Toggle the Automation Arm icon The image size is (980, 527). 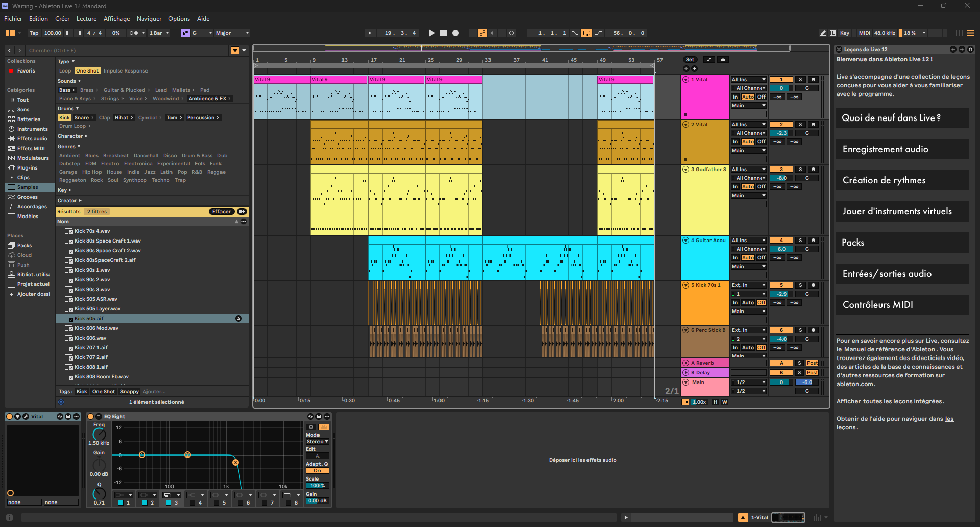coord(482,33)
